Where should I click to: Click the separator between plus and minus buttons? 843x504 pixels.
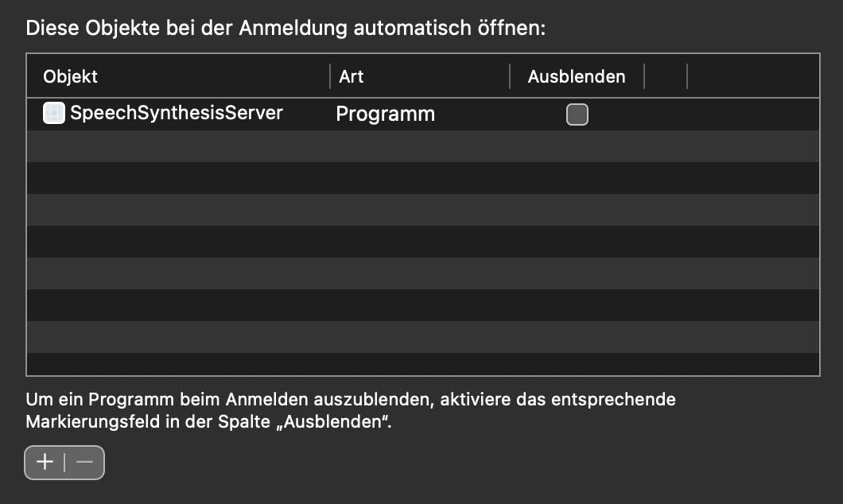click(x=64, y=462)
